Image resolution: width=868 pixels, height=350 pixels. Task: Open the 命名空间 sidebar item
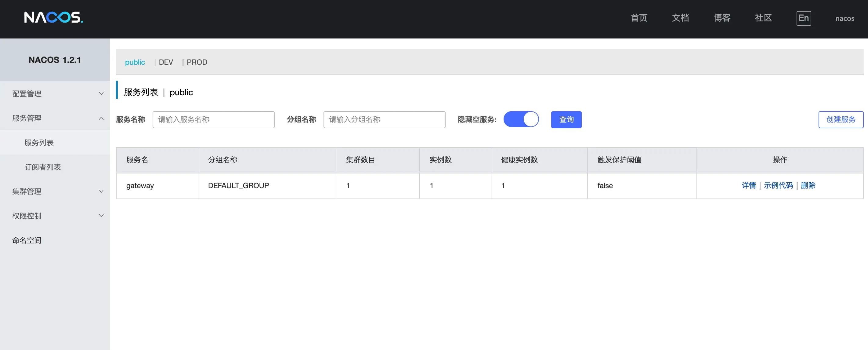click(55, 240)
